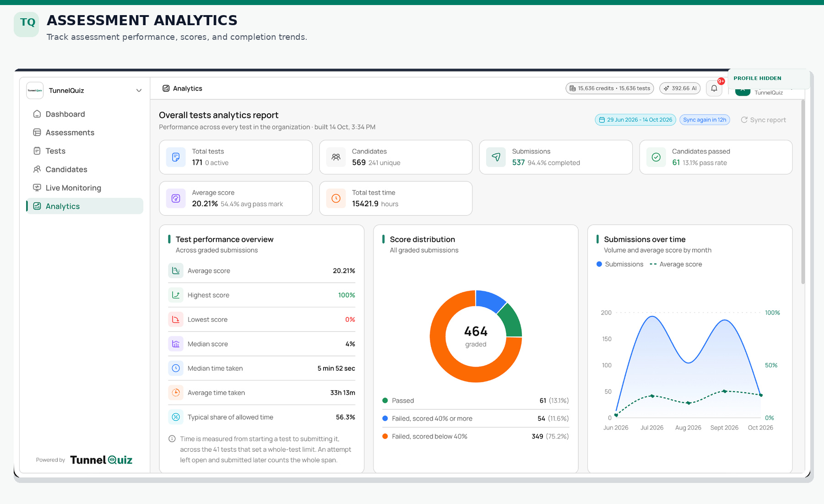Click the blue Failed 40% or more dot
Screen dimensions: 824x504
tap(385, 418)
